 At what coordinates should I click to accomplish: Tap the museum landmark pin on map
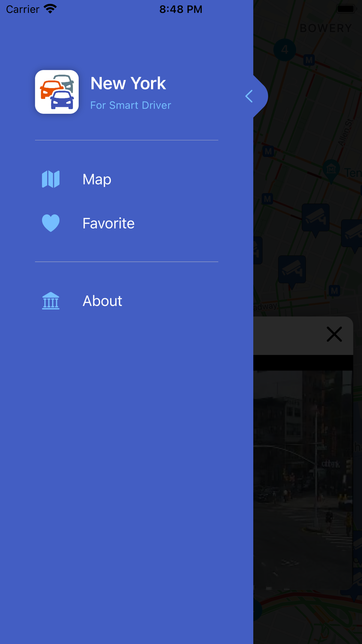331,171
